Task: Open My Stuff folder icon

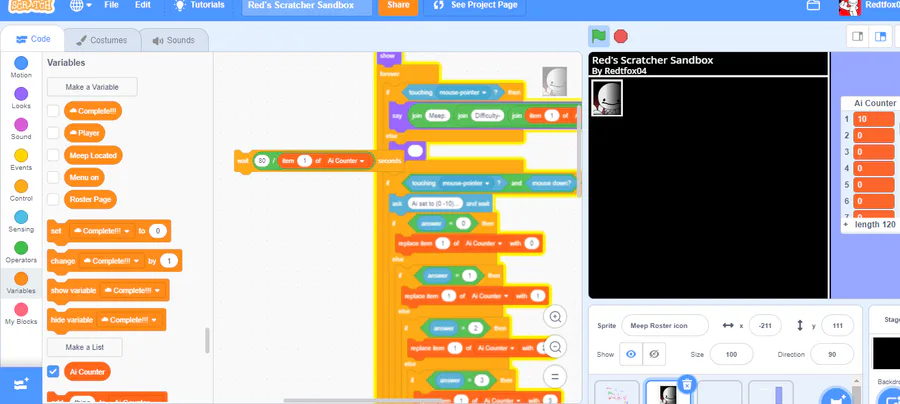Action: click(812, 5)
